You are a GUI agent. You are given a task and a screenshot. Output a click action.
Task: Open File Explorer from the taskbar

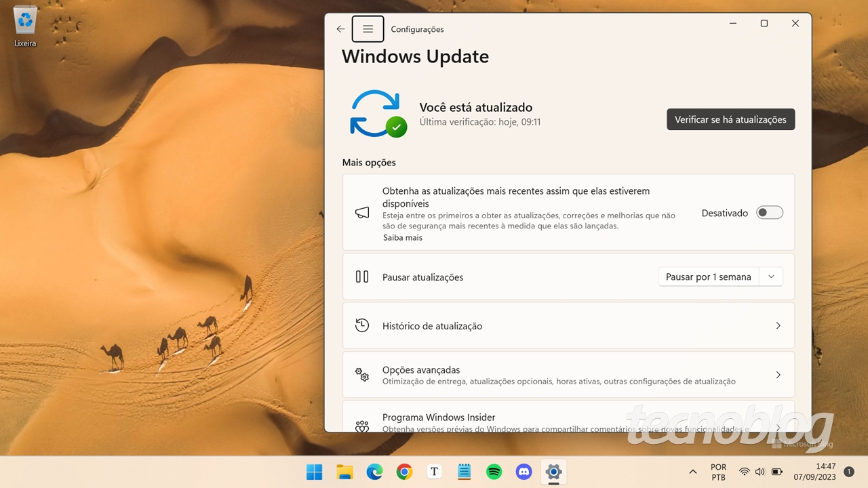point(344,472)
